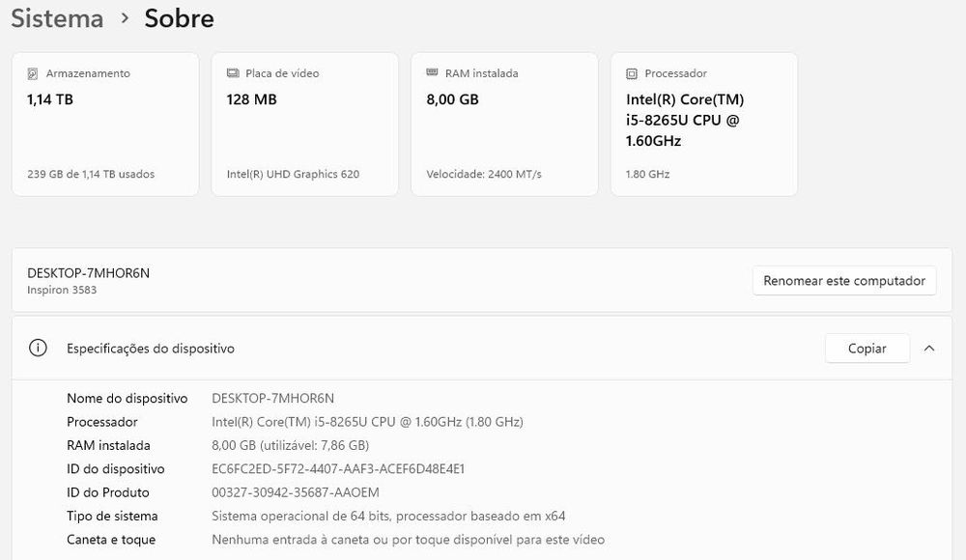Click Renomear este computador button
Viewport: 966px width, 560px height.
tap(844, 281)
